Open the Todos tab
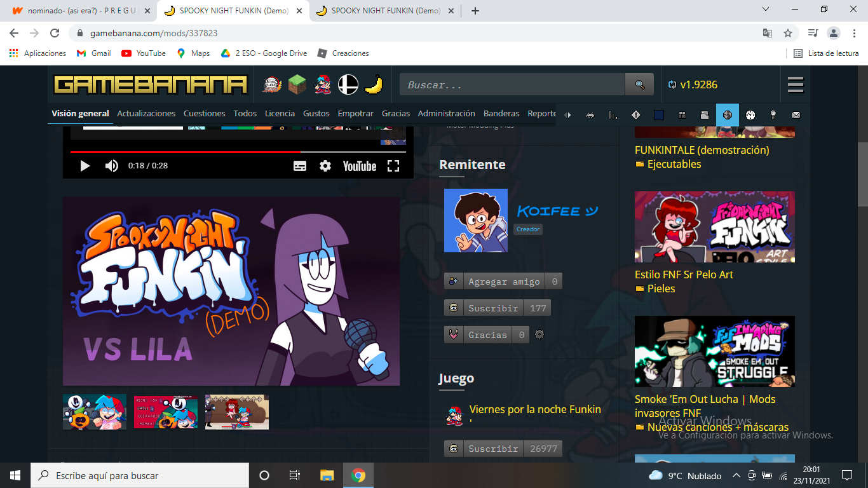Viewport: 868px width, 488px height. pos(245,114)
